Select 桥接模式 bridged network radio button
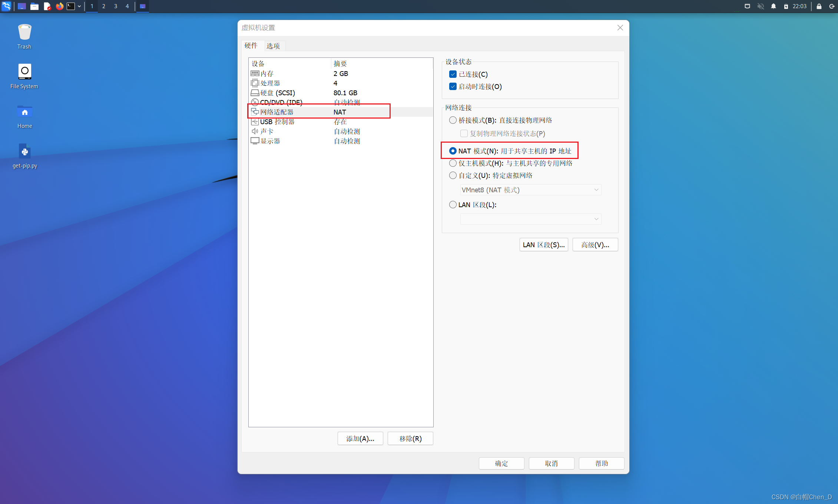 (x=453, y=120)
